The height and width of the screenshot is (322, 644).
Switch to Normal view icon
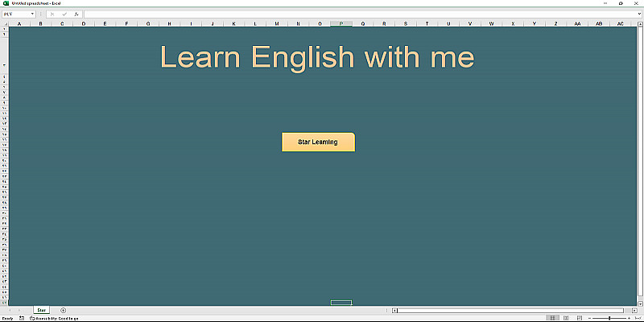552,318
